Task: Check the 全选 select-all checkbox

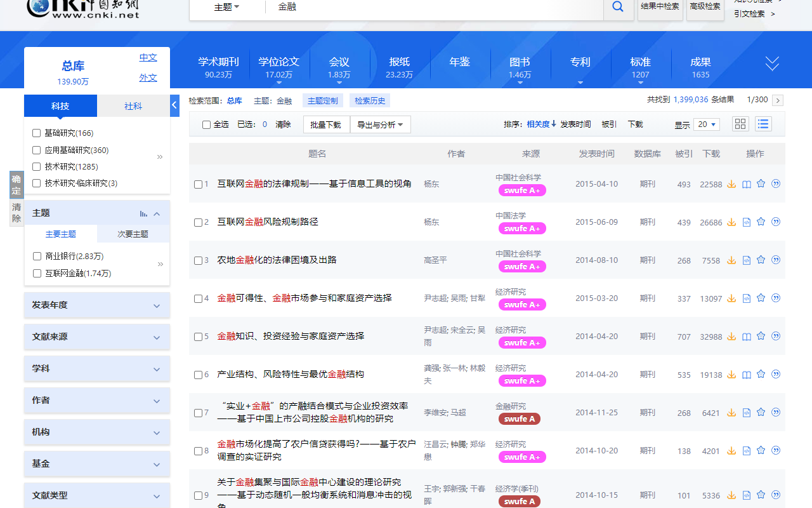Action: click(x=206, y=124)
